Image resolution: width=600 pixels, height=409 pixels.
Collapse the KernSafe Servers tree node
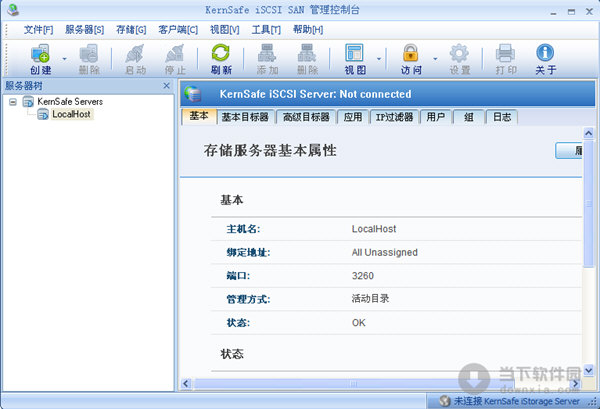click(13, 102)
